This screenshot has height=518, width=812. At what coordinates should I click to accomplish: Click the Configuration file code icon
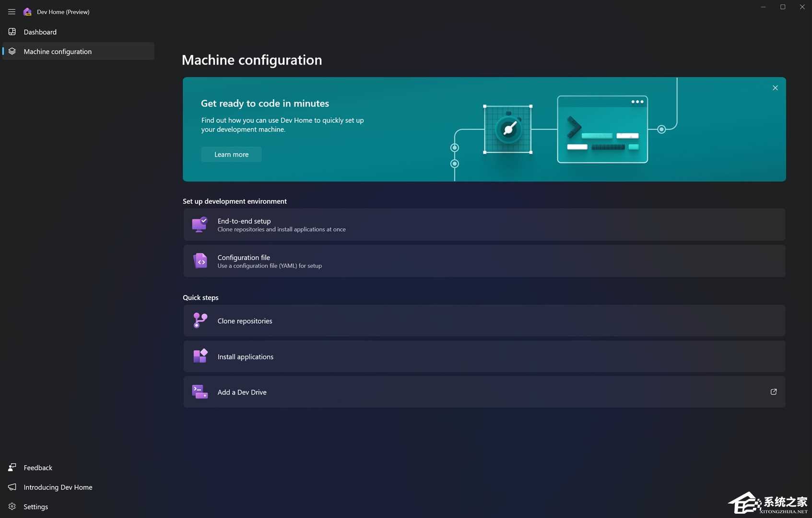point(200,261)
